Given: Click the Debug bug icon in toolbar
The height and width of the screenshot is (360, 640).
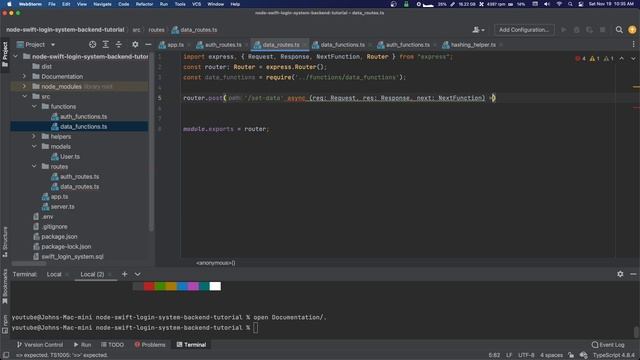Looking at the screenshot, I should coord(577,30).
